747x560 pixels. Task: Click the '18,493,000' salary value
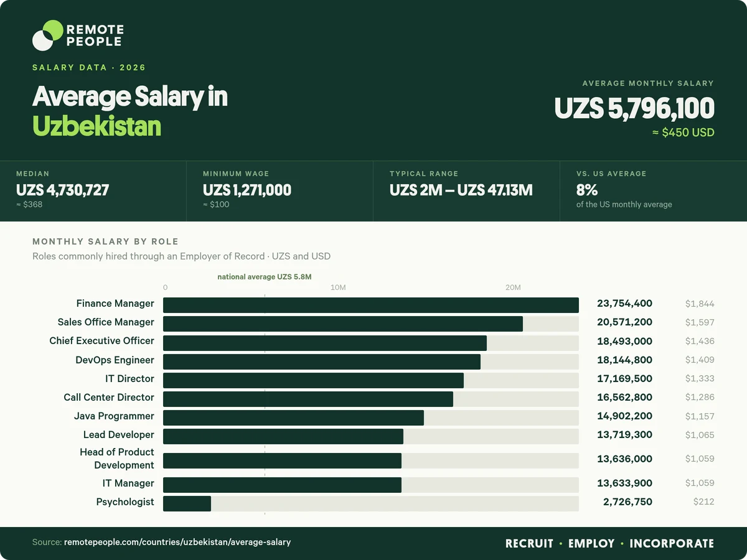pos(624,341)
